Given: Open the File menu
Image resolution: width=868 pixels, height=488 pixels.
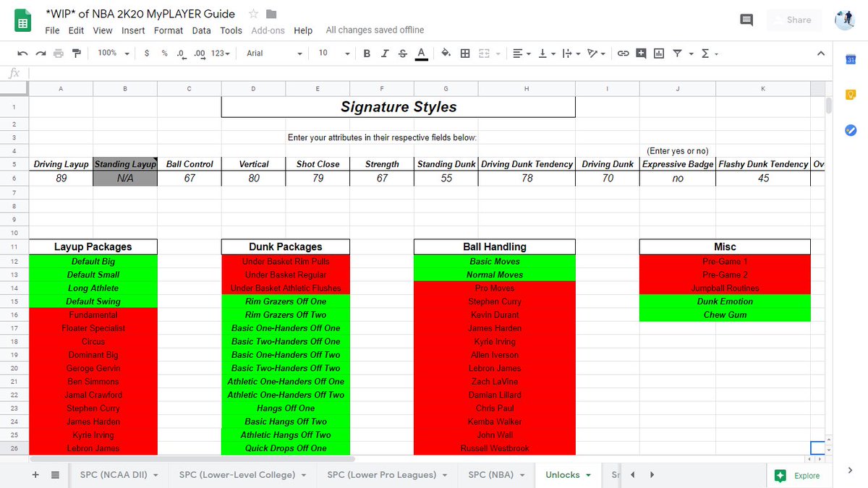Looking at the screenshot, I should click(x=52, y=30).
